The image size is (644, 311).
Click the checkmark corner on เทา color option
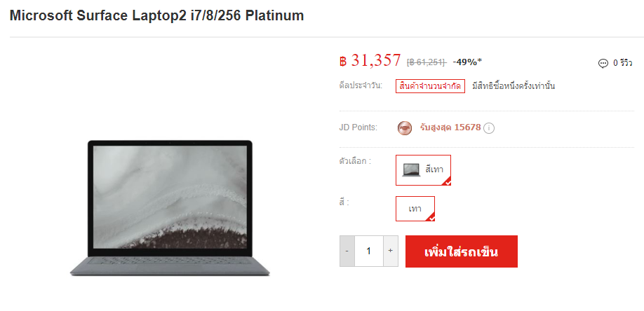coord(431,218)
